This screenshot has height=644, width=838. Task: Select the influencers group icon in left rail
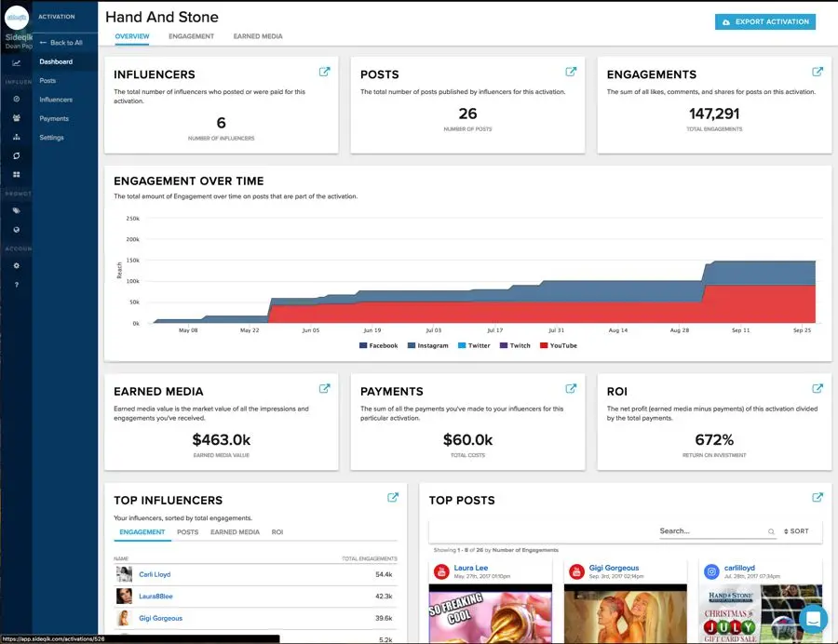[x=17, y=118]
